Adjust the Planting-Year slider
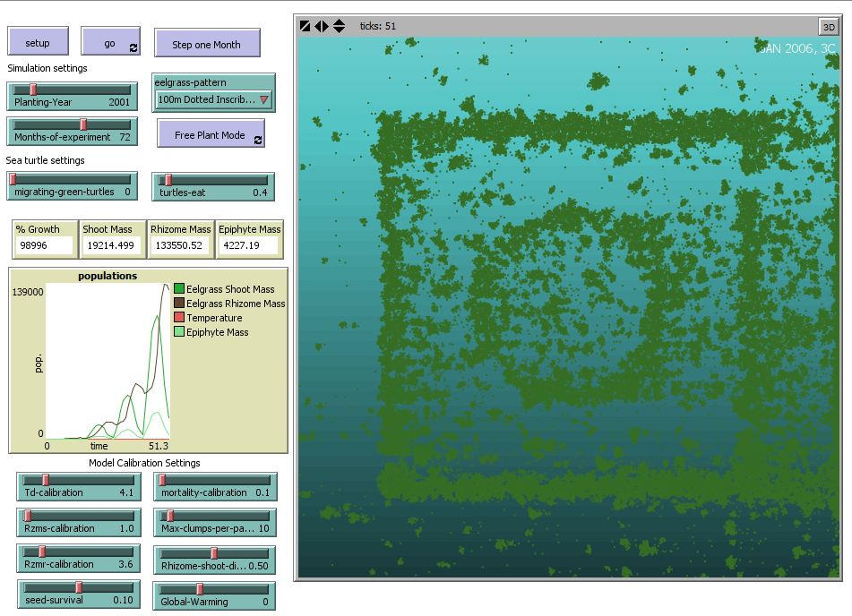This screenshot has height=616, width=852. click(34, 90)
